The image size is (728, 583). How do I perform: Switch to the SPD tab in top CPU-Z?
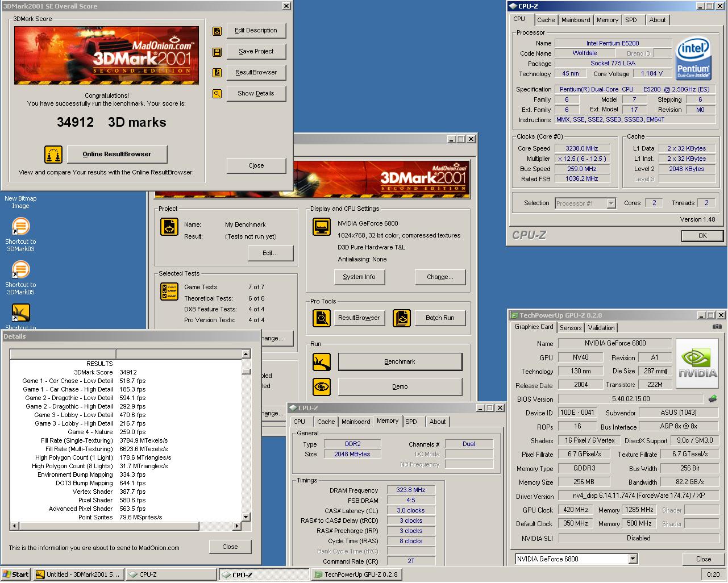[631, 20]
